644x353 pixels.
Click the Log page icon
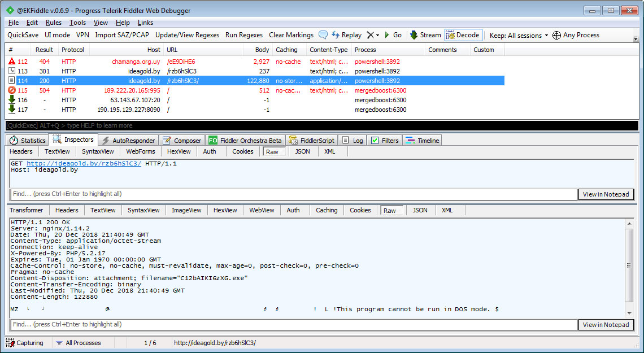coord(345,141)
